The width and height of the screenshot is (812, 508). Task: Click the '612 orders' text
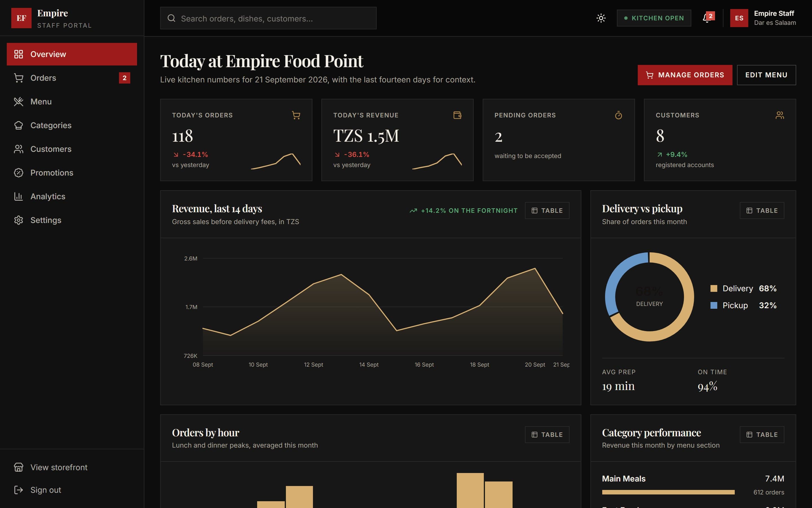pos(769,492)
